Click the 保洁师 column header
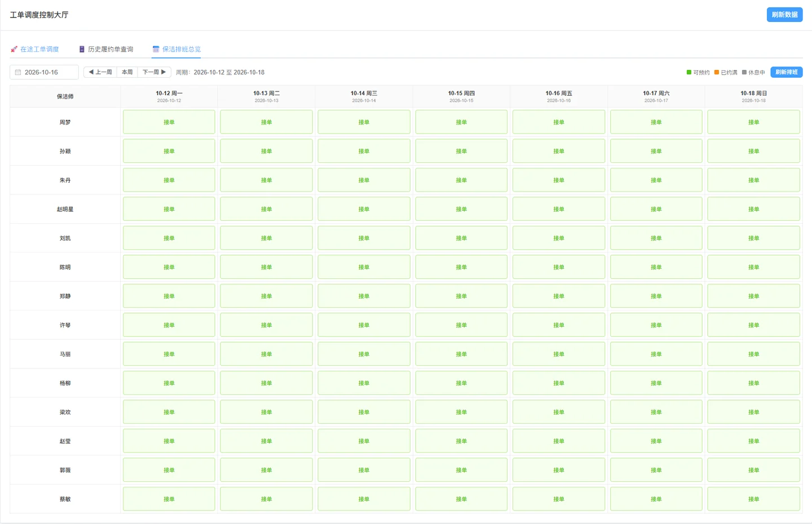The image size is (812, 524). 65,96
